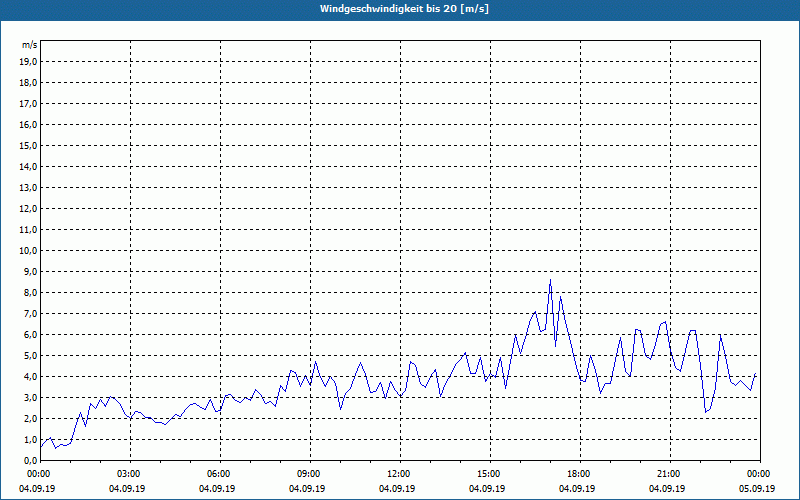Click the 15:00 time axis label

(x=490, y=474)
